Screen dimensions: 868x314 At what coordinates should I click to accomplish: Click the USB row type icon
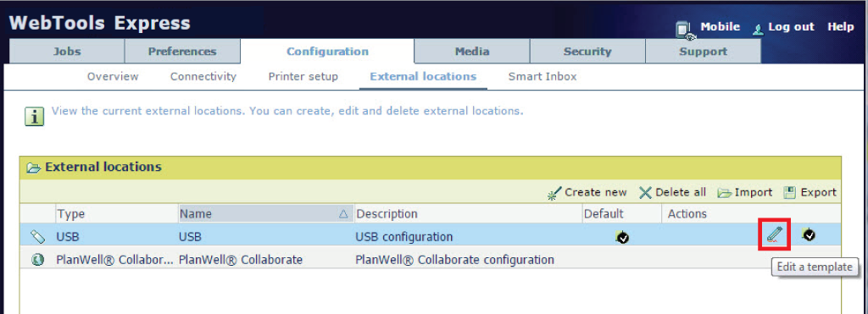pos(37,237)
